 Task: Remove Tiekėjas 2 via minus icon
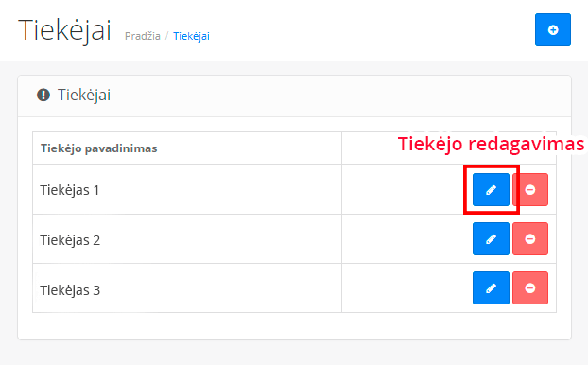click(530, 239)
